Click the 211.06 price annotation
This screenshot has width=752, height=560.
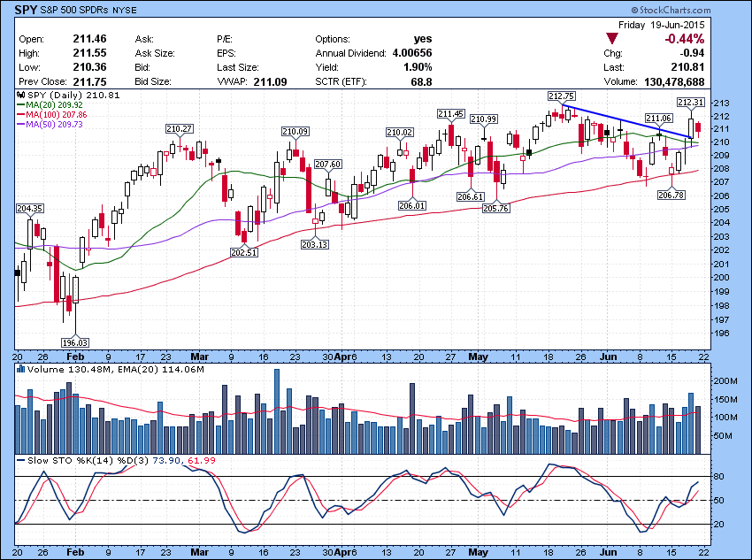tap(658, 119)
